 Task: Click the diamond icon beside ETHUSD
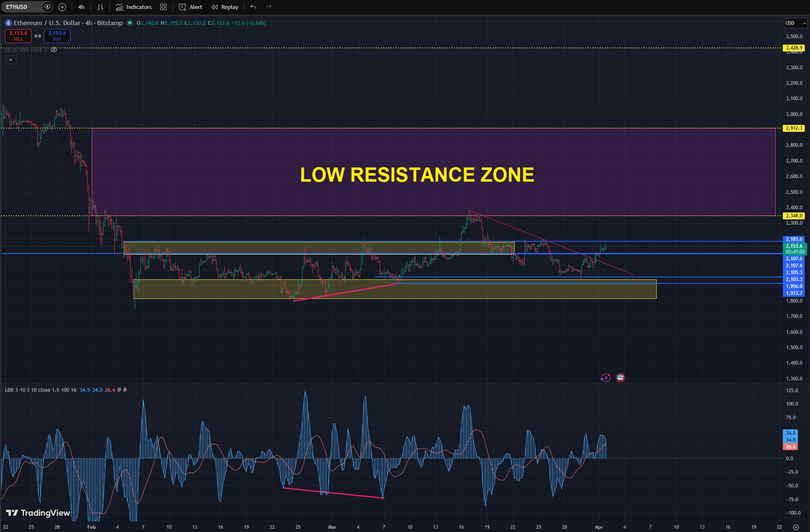pyautogui.click(x=47, y=7)
